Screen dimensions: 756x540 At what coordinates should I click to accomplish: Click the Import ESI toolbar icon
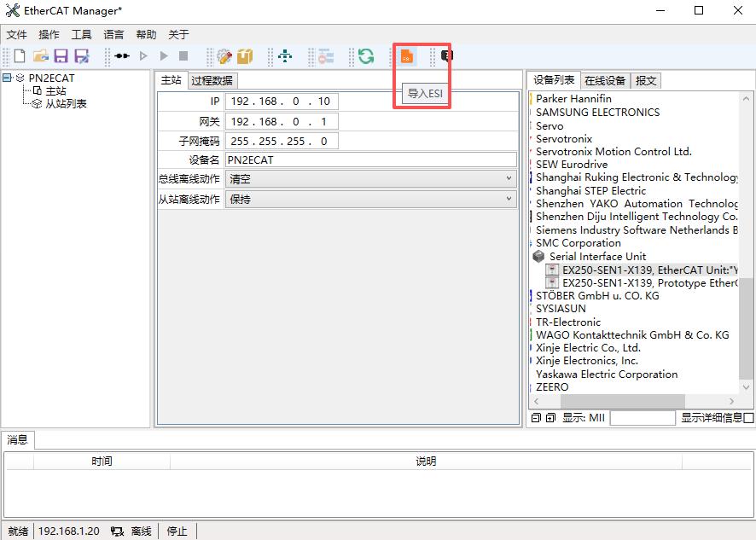(x=407, y=56)
